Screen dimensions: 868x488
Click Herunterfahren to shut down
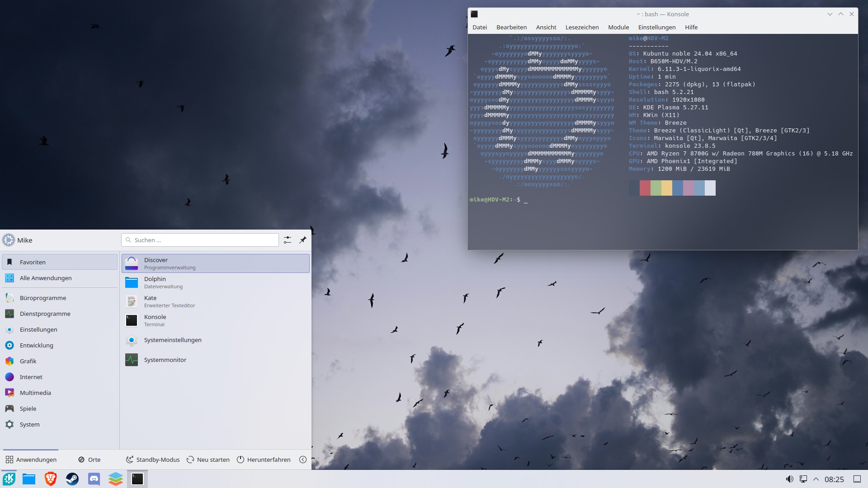click(264, 460)
